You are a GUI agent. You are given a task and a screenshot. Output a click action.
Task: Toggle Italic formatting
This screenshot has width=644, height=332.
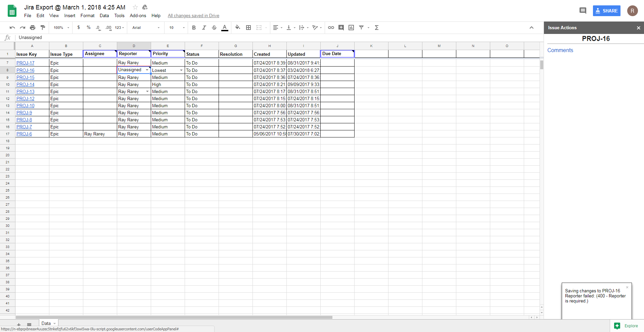tap(204, 28)
